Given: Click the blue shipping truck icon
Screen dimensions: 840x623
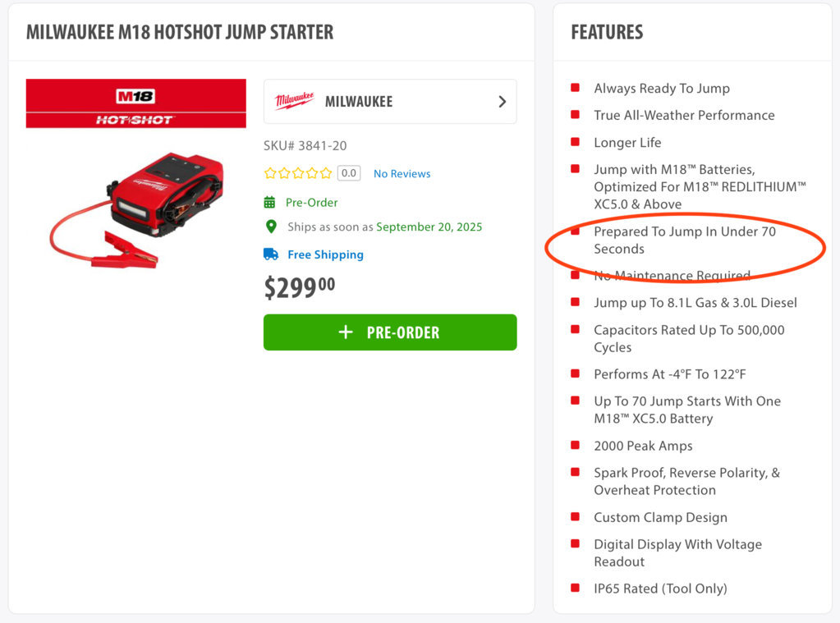Looking at the screenshot, I should [x=271, y=254].
